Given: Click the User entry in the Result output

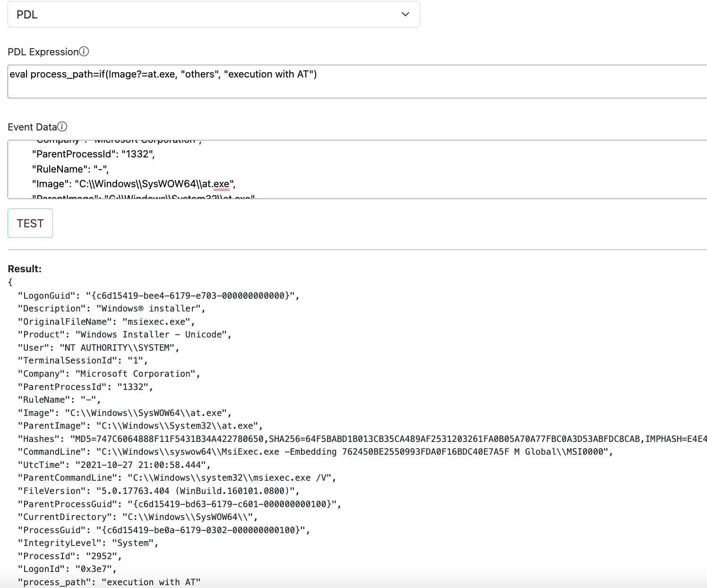Looking at the screenshot, I should click(x=99, y=348).
